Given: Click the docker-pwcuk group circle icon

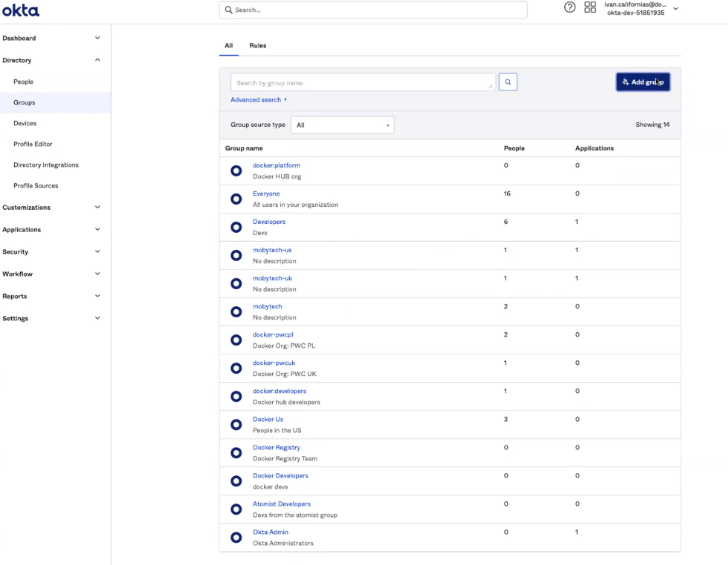Looking at the screenshot, I should (236, 369).
